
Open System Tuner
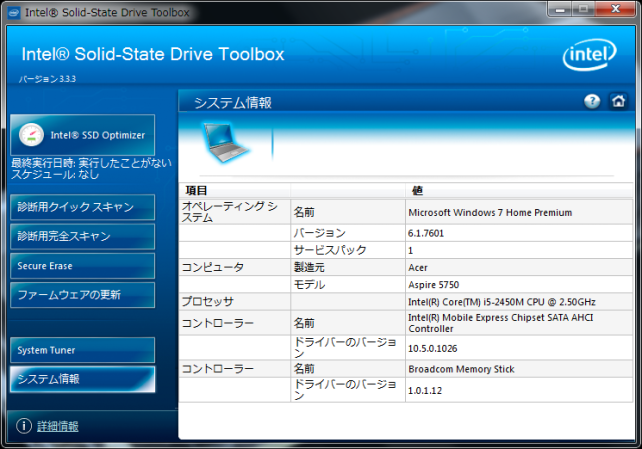(83, 350)
